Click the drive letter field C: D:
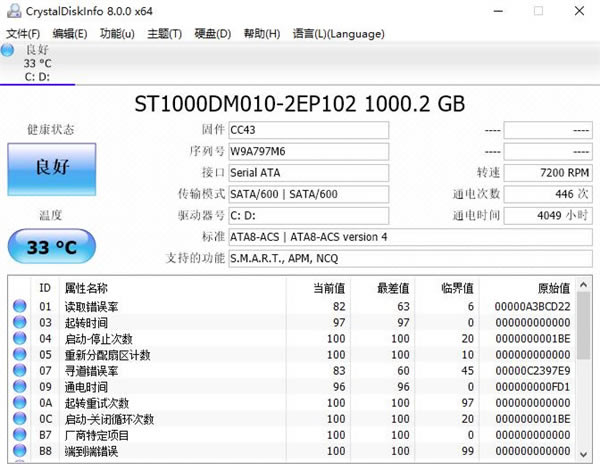600x470 pixels. (x=308, y=216)
